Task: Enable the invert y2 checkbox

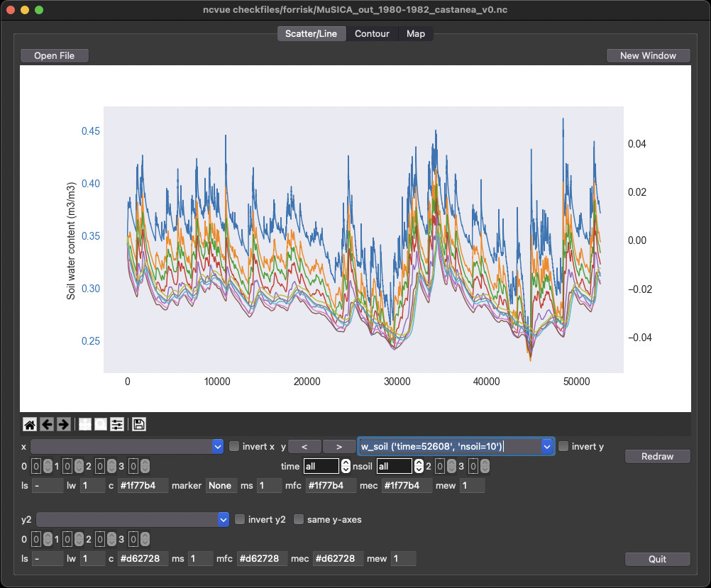Action: (239, 519)
